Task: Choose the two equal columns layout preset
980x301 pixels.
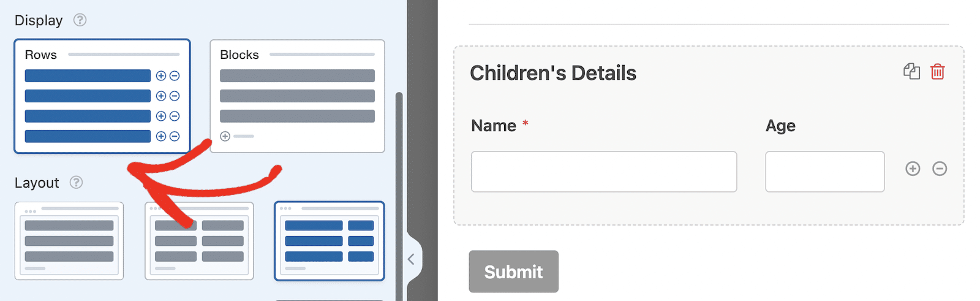Action: 199,241
